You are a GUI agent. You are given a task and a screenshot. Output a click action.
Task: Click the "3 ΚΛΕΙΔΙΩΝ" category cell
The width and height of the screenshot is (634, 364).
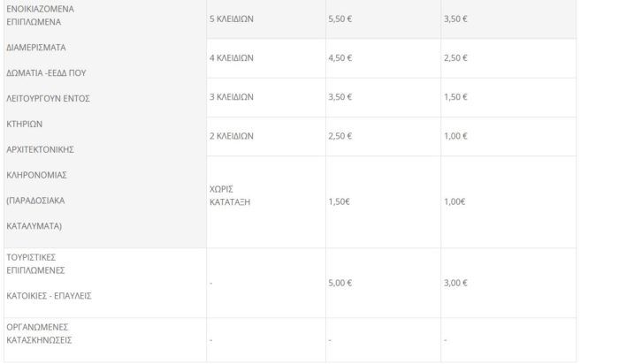coord(233,96)
